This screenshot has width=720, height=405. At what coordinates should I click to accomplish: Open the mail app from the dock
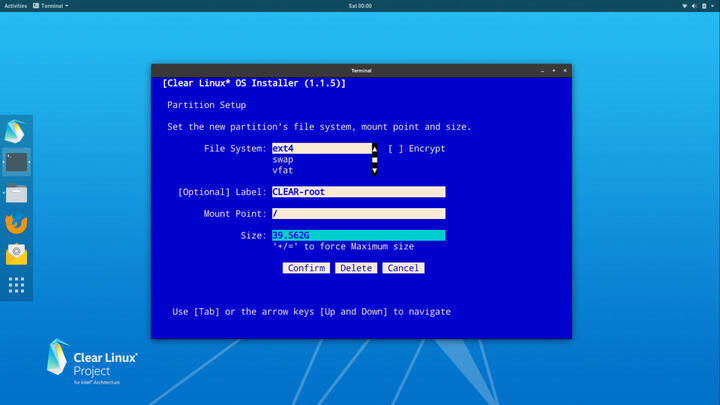17,254
